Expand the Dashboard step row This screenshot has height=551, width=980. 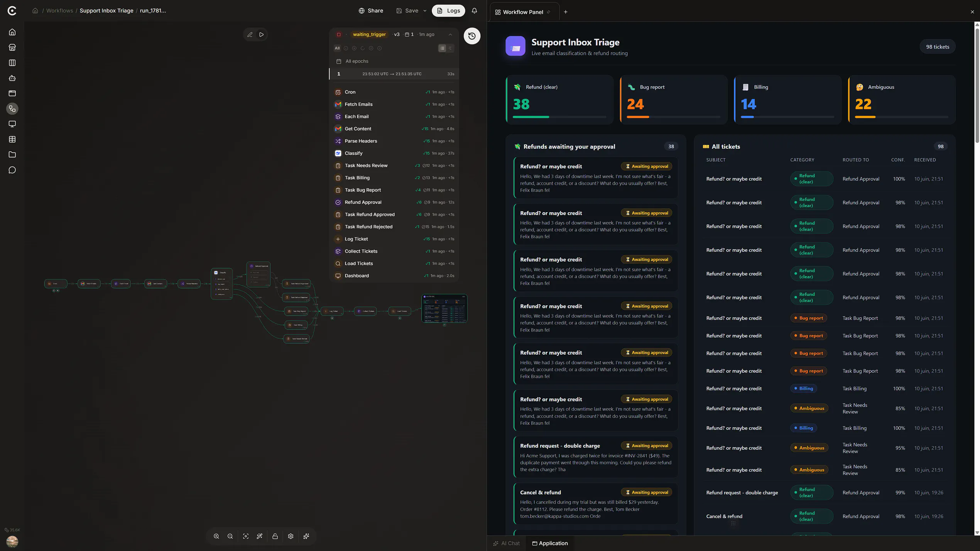(x=394, y=276)
